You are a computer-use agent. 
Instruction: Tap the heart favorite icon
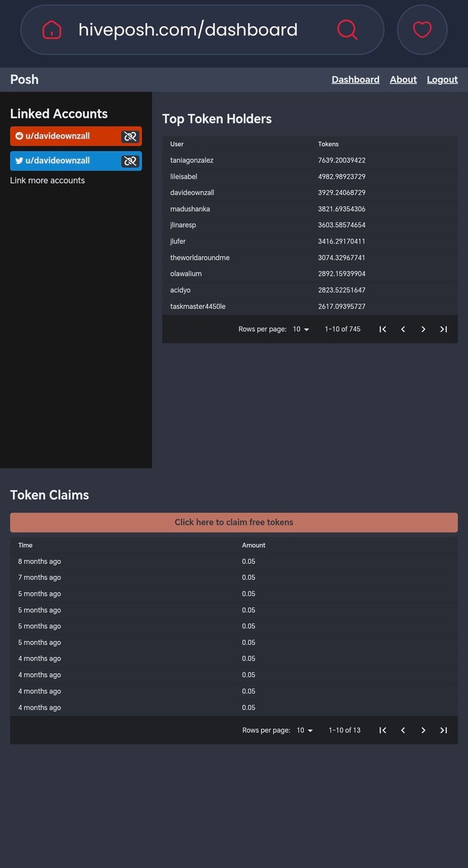pos(422,30)
